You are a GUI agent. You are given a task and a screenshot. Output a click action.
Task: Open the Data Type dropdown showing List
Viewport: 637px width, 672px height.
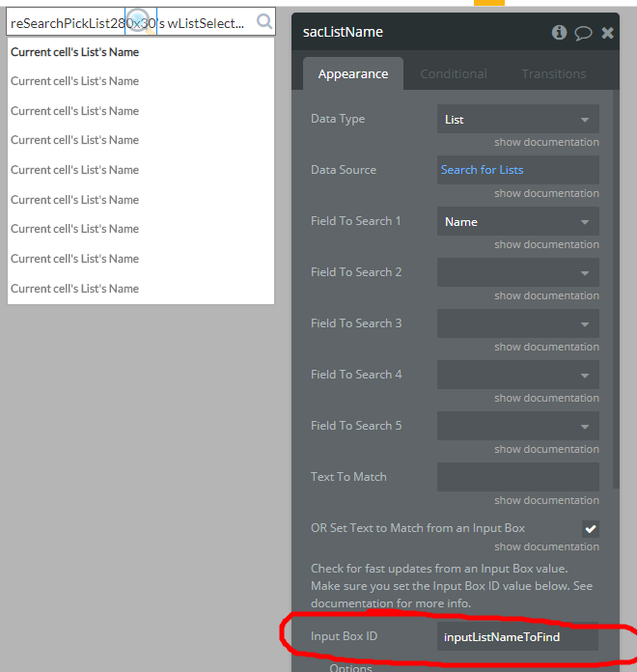click(x=518, y=119)
